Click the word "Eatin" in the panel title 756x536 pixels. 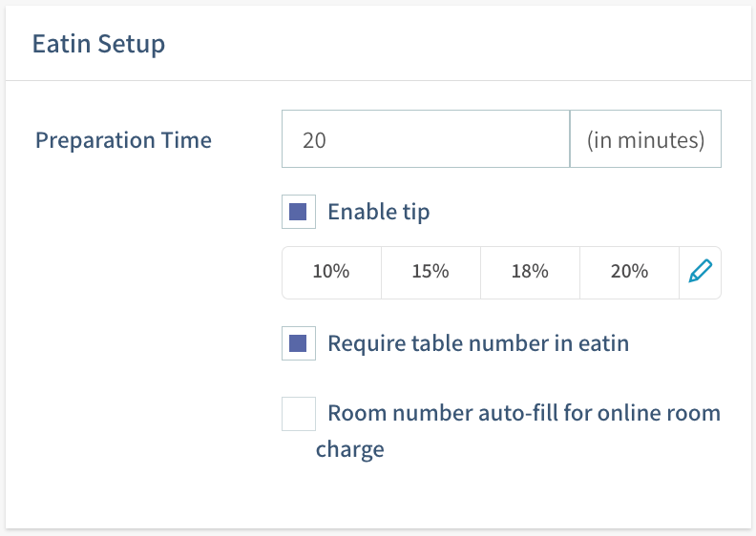point(60,44)
